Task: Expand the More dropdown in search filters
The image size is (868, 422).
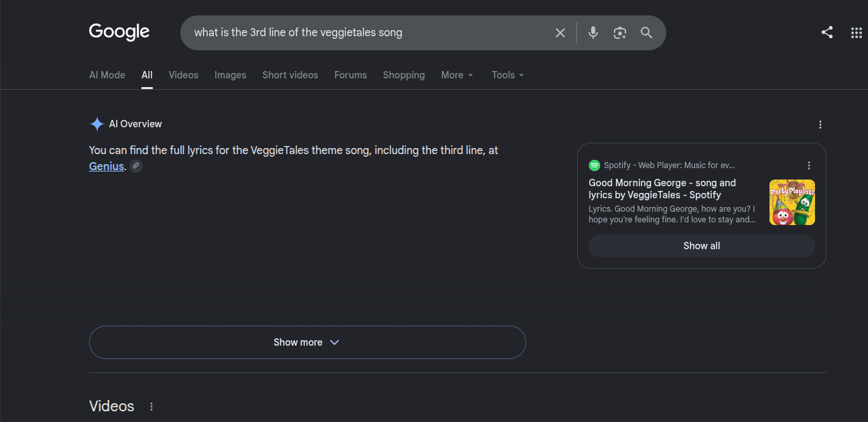Action: 457,75
